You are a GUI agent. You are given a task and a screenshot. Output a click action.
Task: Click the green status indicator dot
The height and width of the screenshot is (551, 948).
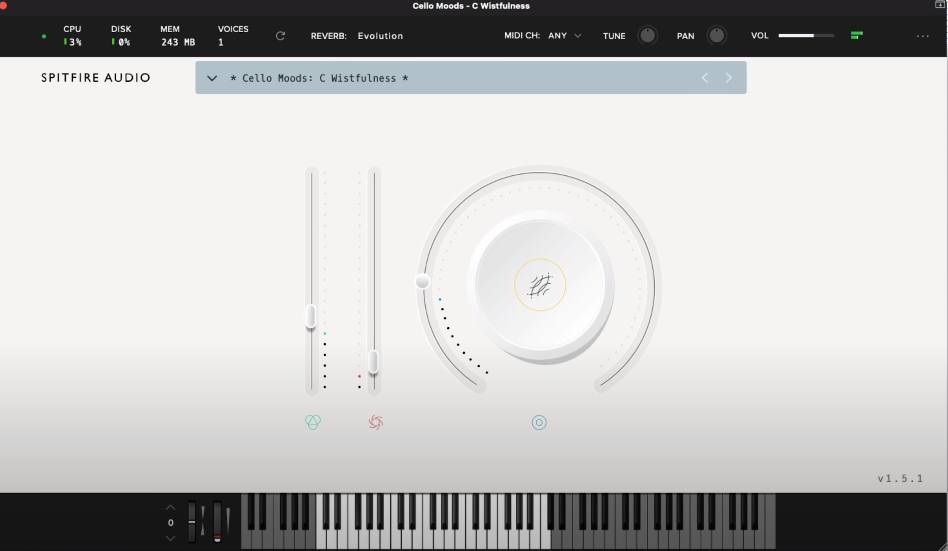tap(44, 36)
